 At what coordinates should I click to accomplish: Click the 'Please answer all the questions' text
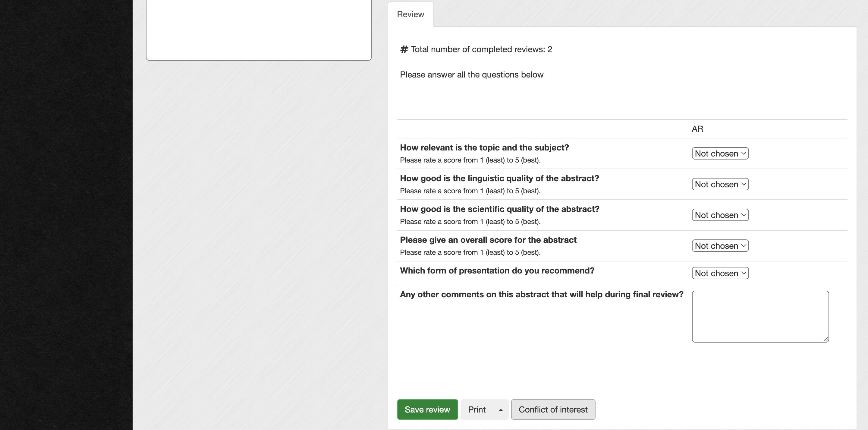point(471,75)
